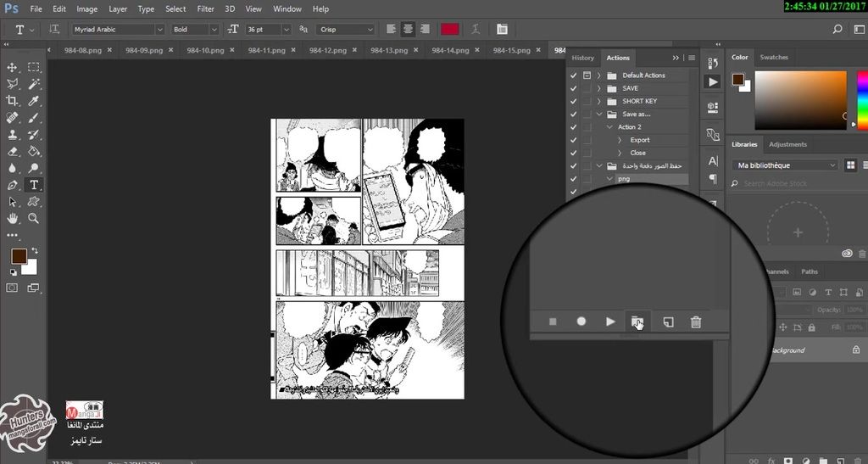Select the Eyedropper tool
The width and height of the screenshot is (868, 464).
tap(34, 101)
